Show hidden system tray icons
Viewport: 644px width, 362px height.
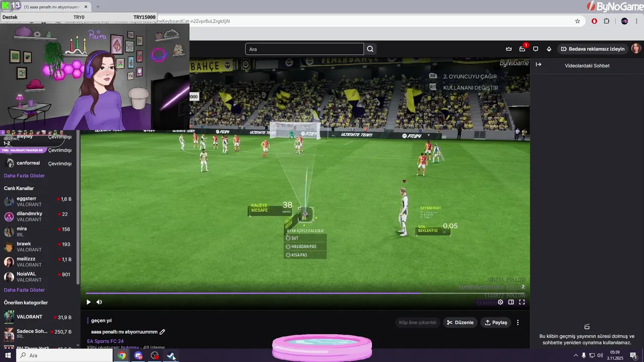coord(576,355)
